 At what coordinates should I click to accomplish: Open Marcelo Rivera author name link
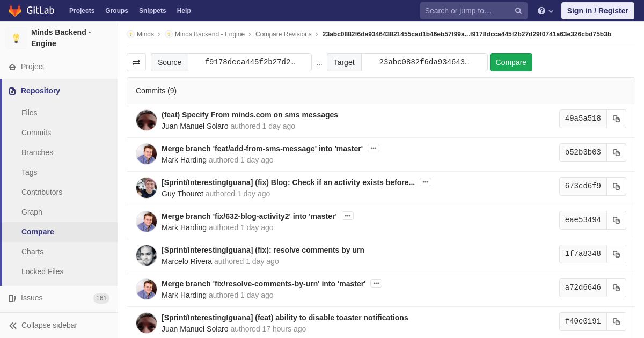tap(187, 261)
